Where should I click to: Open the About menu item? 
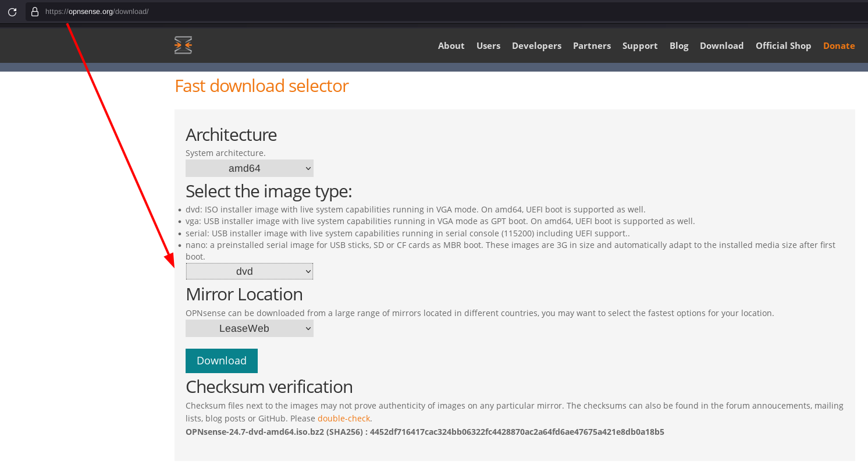(451, 46)
